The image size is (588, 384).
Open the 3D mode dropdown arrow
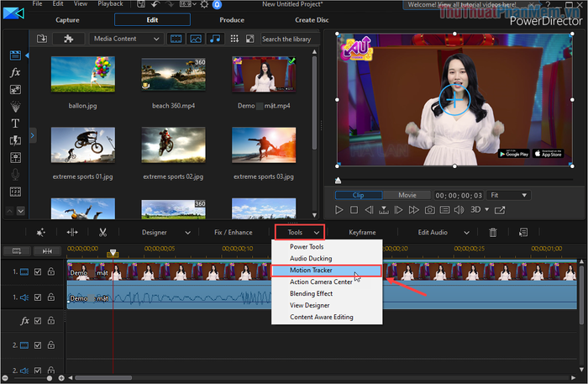tap(487, 209)
